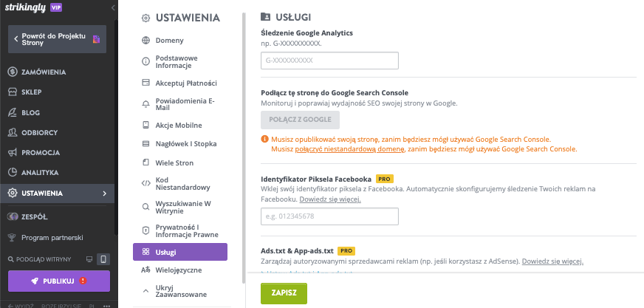Image resolution: width=644 pixels, height=308 pixels.
Task: Click 'Podłącz tę stronę do Google Search Console'
Action: 335,93
